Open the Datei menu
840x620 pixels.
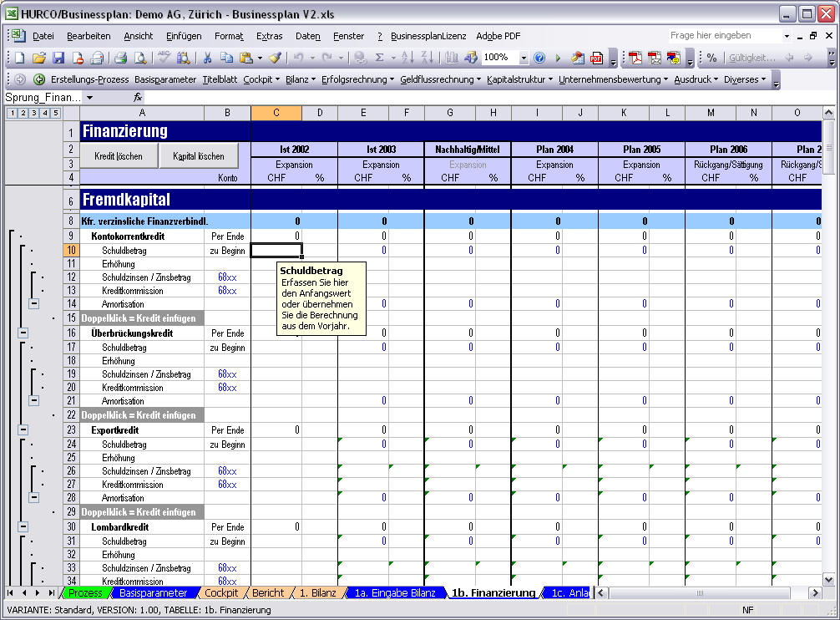pos(43,36)
